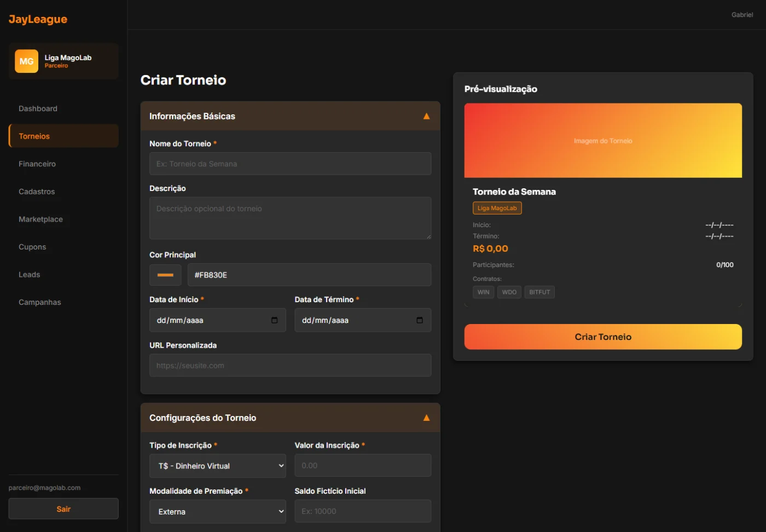Image resolution: width=766 pixels, height=532 pixels.
Task: Click the Sair logout button
Action: tap(63, 509)
